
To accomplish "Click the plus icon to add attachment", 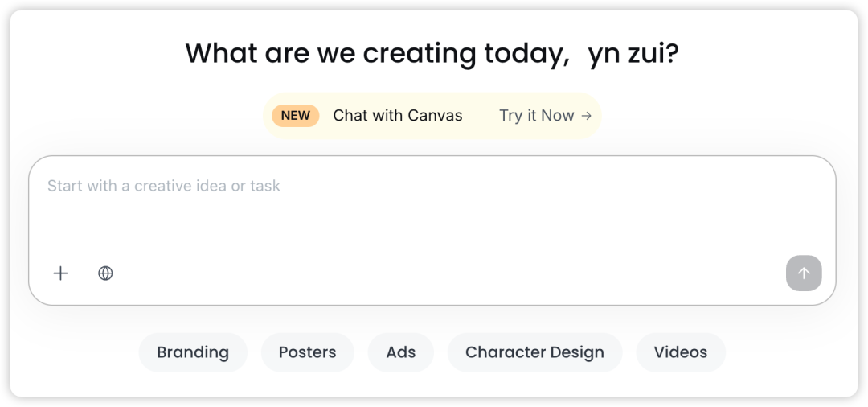I will [60, 273].
